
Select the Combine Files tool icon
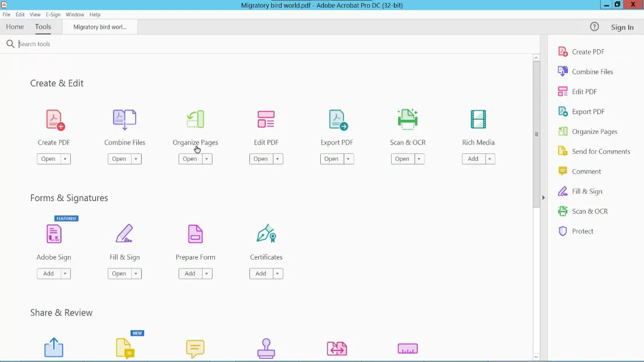124,120
